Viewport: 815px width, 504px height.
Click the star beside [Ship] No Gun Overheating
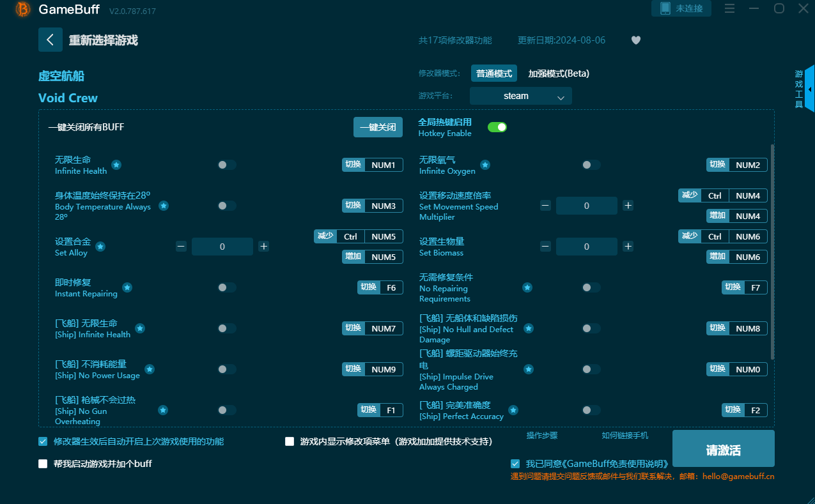pyautogui.click(x=163, y=410)
